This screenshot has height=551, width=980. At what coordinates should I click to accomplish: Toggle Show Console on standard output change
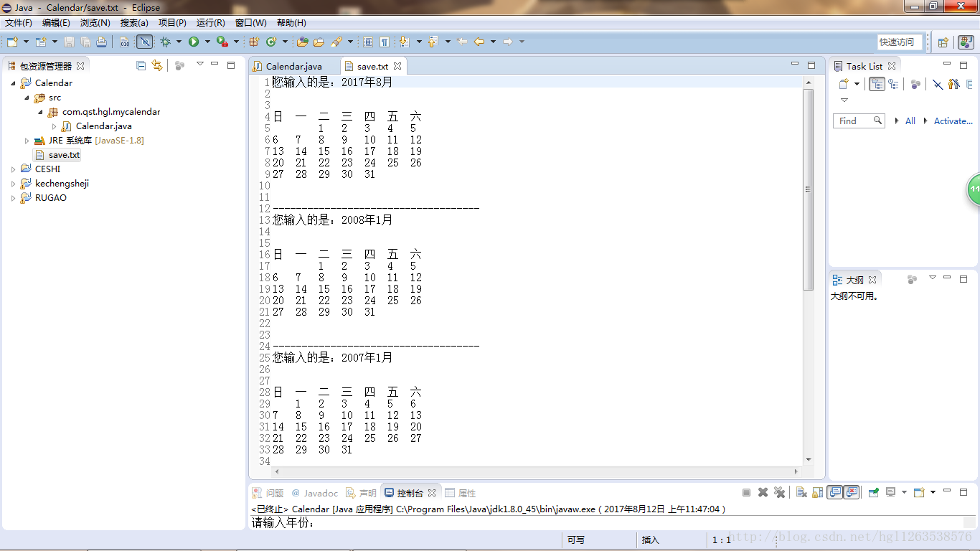point(834,493)
